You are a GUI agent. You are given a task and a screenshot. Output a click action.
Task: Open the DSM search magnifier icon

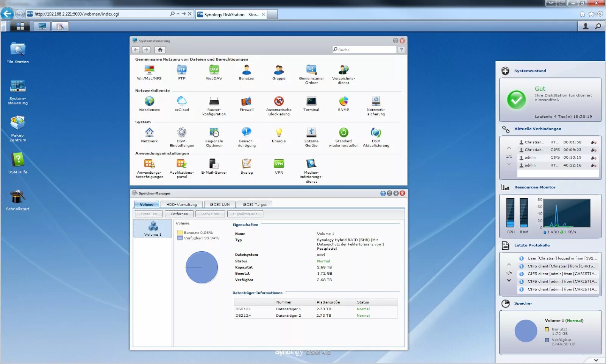(598, 26)
